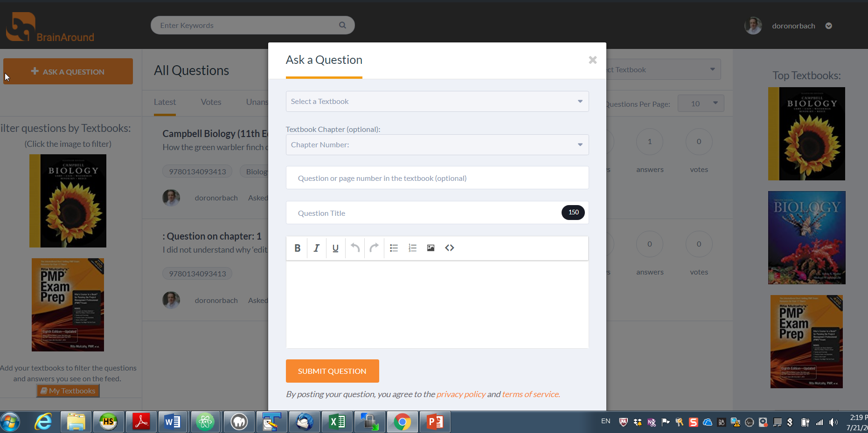Open the privacy policy link

pyautogui.click(x=461, y=394)
